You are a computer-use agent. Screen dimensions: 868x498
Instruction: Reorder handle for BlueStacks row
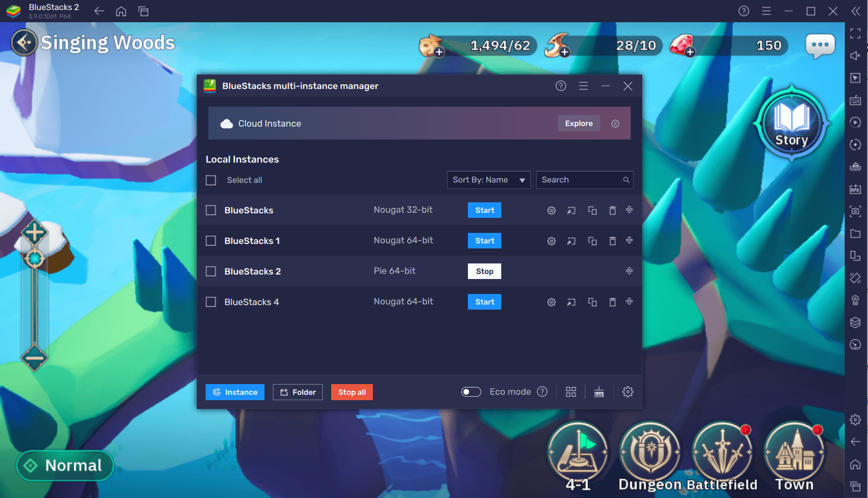tap(629, 210)
